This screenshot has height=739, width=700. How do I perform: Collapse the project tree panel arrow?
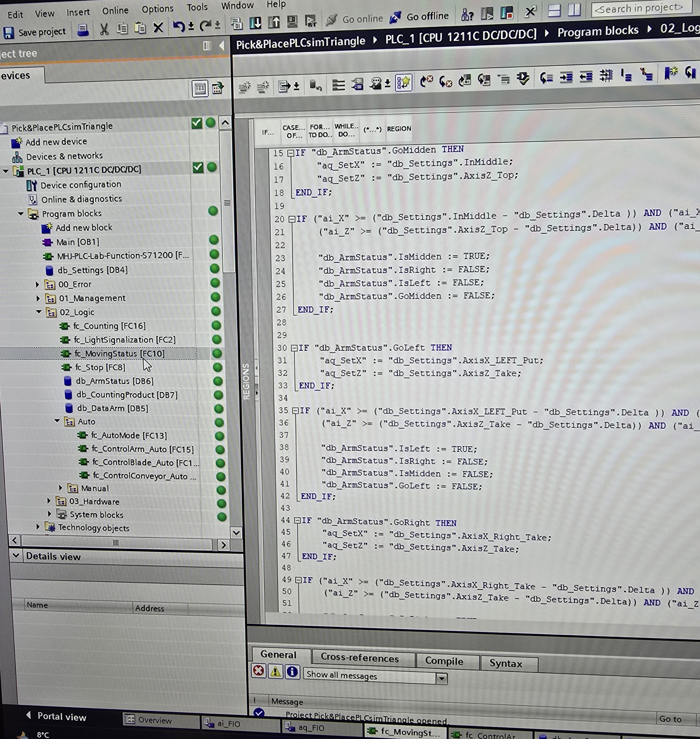[x=222, y=45]
